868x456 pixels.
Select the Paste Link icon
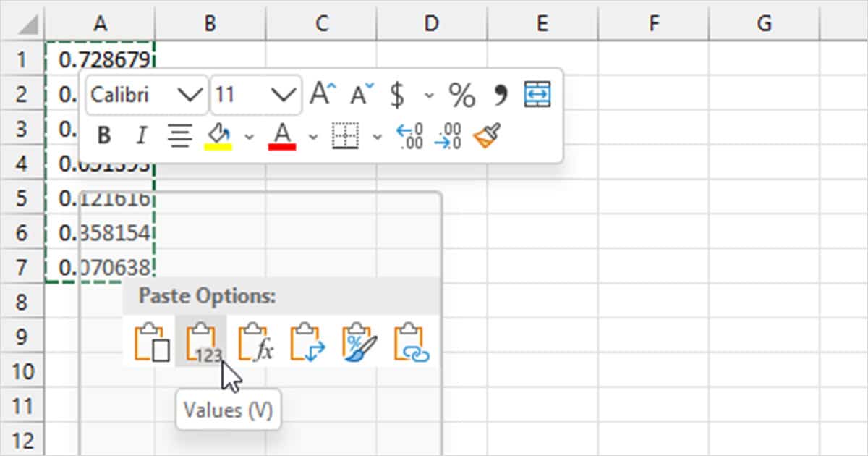pos(412,342)
